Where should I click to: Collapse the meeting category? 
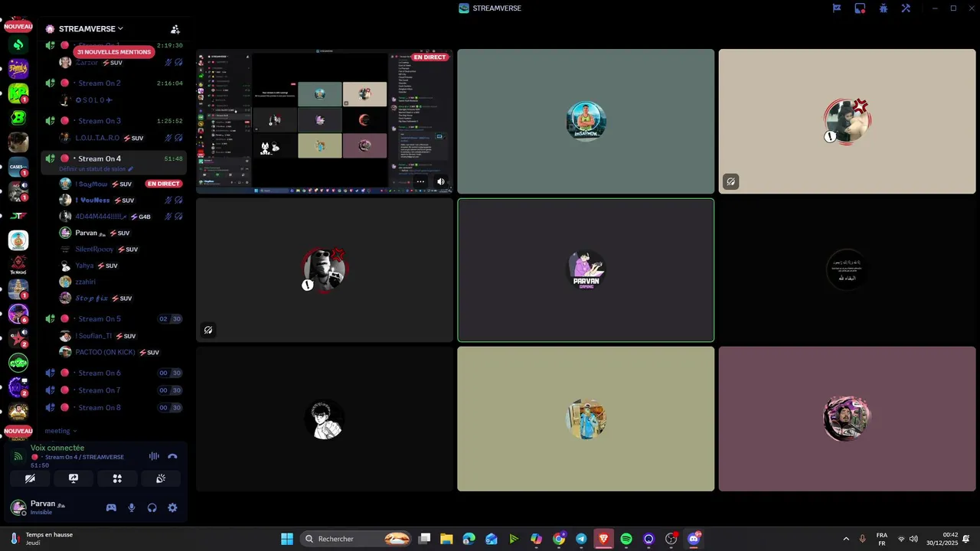pos(60,431)
